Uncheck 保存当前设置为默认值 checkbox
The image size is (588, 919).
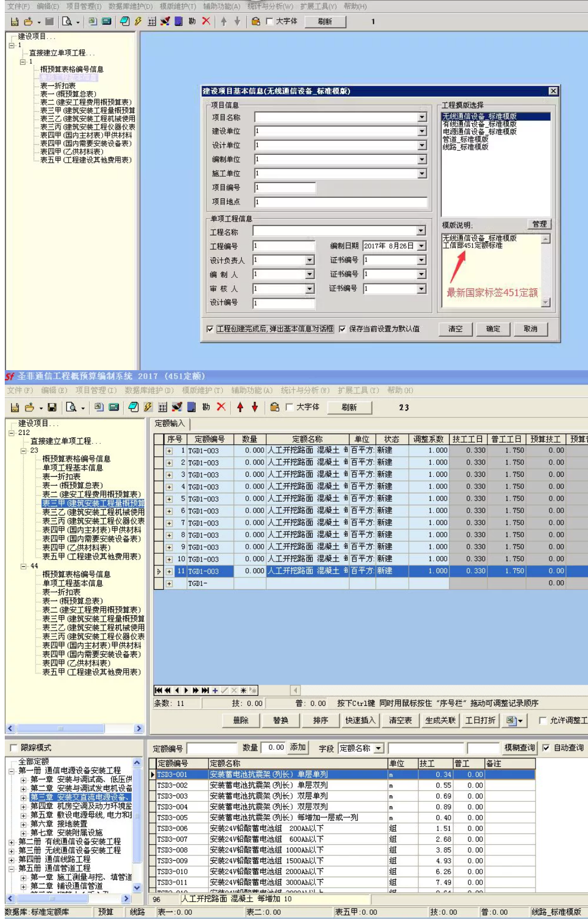coord(343,329)
